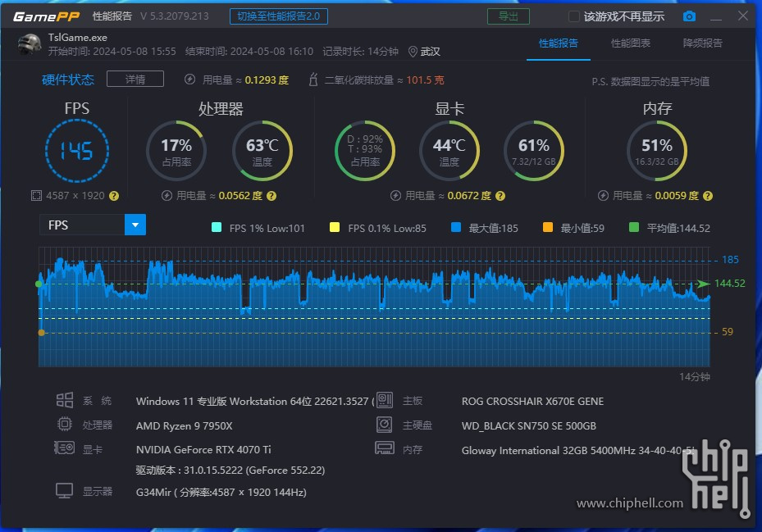Click 切换至性能报告2.0 button
Image resolution: width=762 pixels, height=532 pixels.
click(278, 16)
